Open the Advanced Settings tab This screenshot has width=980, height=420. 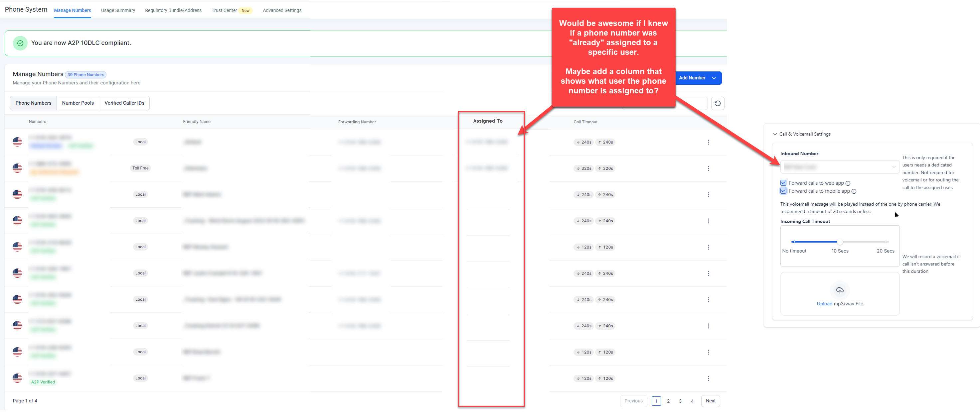click(x=282, y=11)
